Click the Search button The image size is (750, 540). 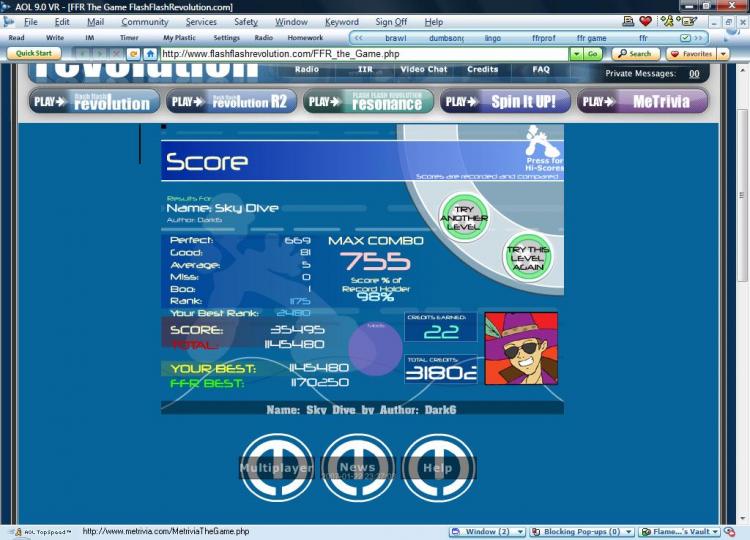point(635,54)
